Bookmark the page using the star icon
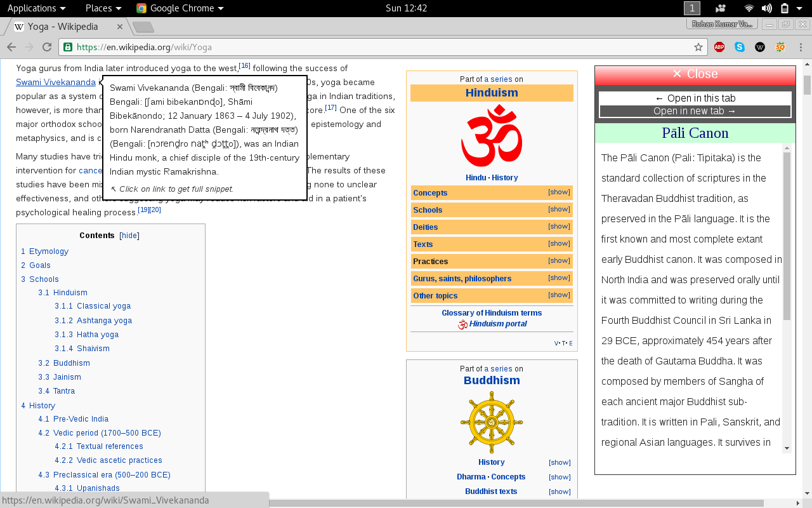Viewport: 812px width, 508px height. tap(698, 46)
